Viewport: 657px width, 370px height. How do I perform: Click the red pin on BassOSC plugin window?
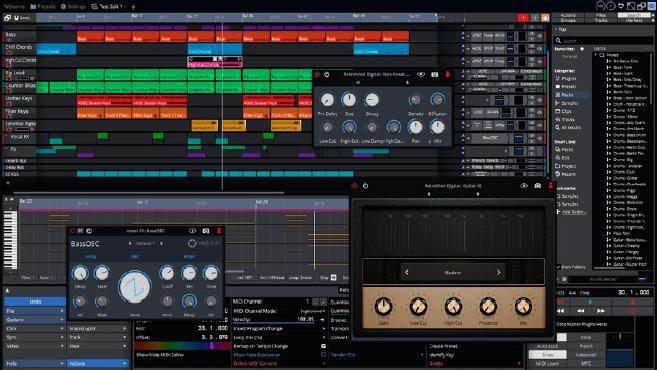click(219, 231)
